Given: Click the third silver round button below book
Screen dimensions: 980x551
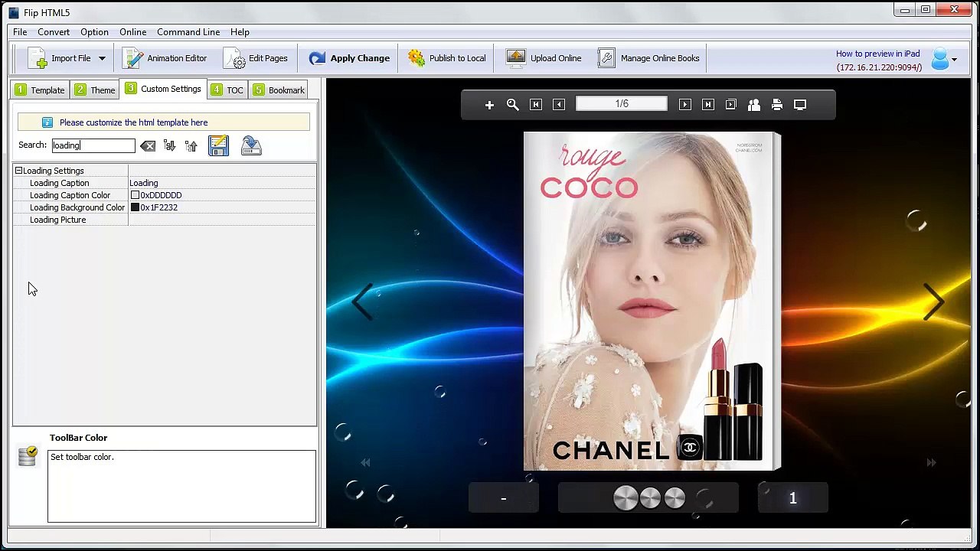Looking at the screenshot, I should pos(675,498).
